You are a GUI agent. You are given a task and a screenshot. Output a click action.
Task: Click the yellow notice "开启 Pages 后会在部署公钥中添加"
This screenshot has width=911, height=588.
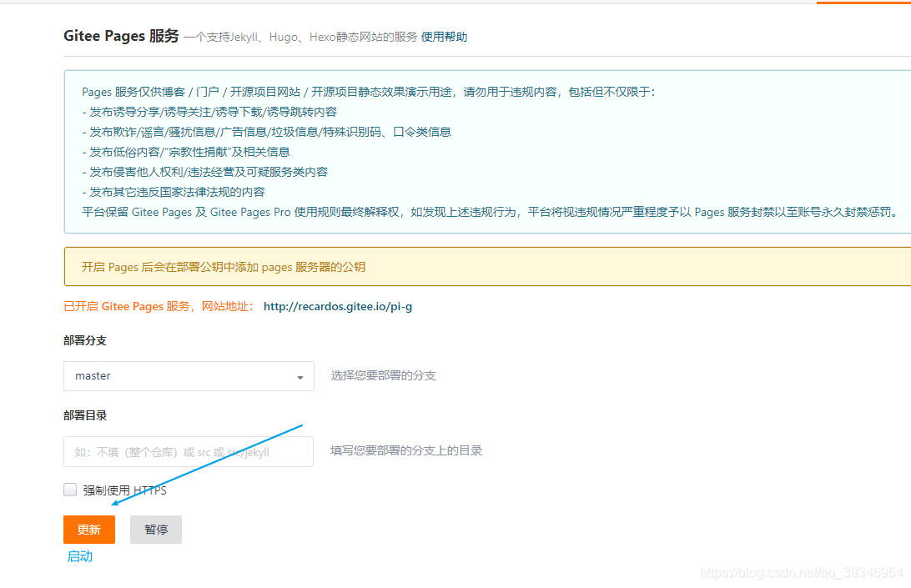pos(224,267)
